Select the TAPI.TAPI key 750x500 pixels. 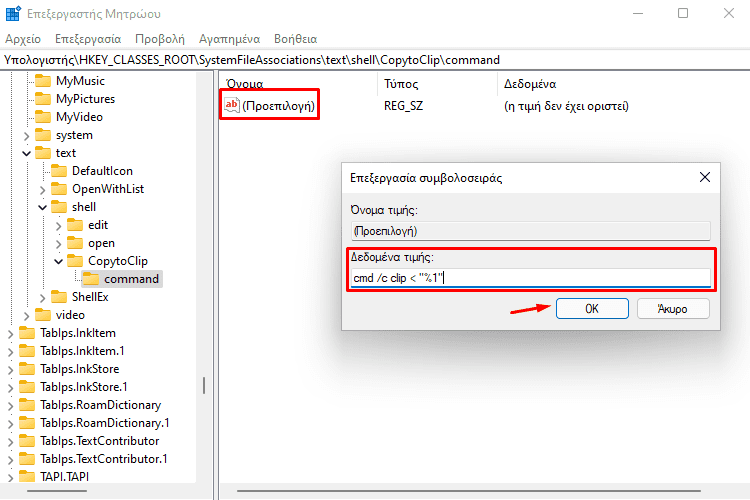tap(65, 477)
